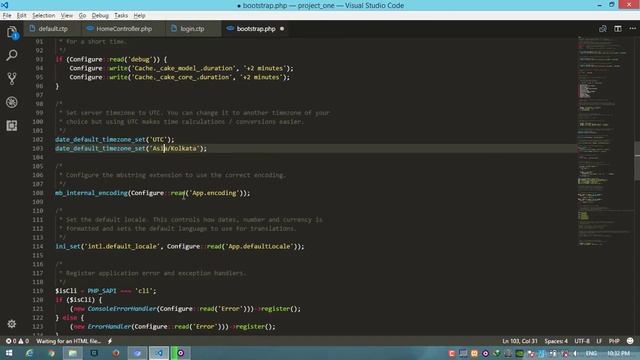Viewport: 640px width, 360px height.
Task: Open the Debug view in activity bar
Action: pyautogui.click(x=12, y=102)
